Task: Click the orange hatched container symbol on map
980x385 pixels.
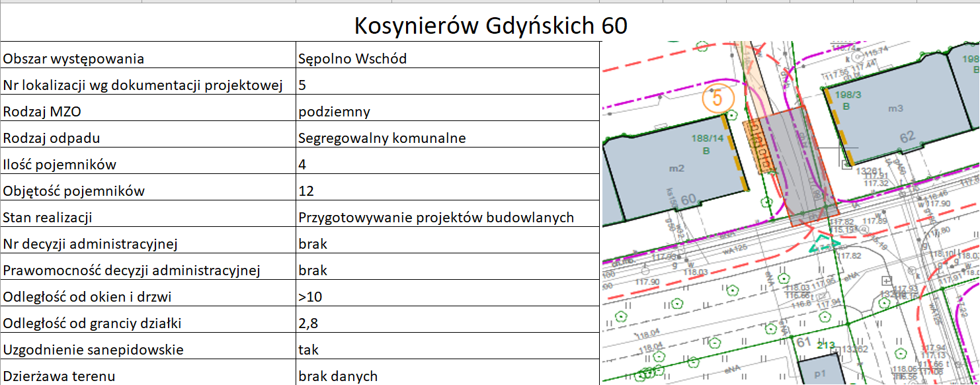Action: 758,146
